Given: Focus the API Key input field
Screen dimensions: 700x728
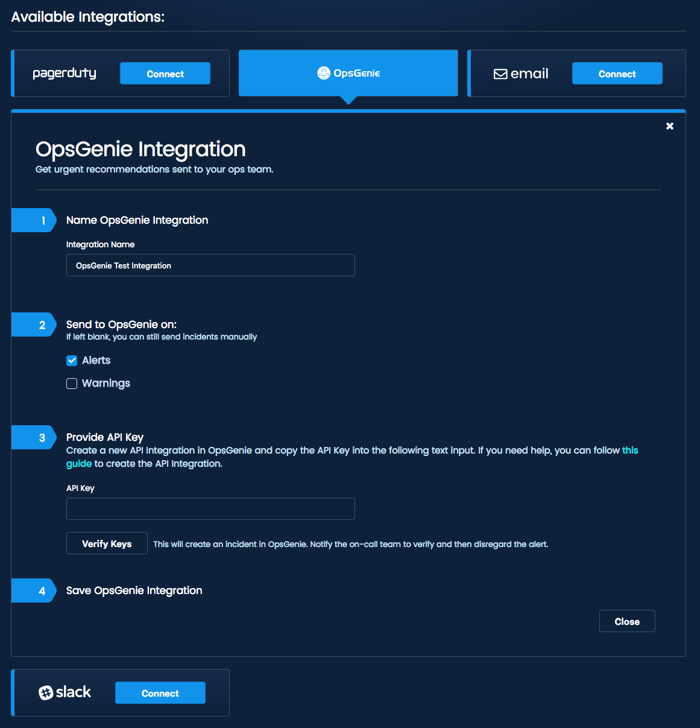Looking at the screenshot, I should [x=210, y=509].
